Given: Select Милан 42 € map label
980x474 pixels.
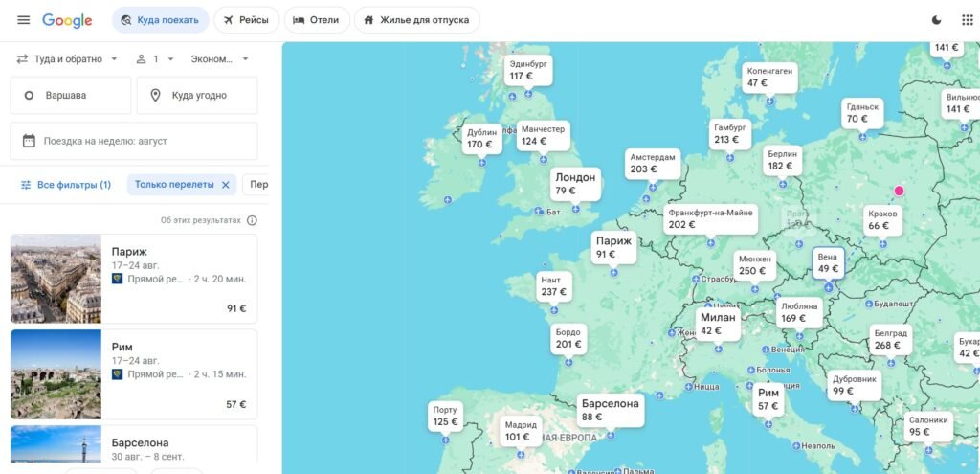Looking at the screenshot, I should click(718, 325).
